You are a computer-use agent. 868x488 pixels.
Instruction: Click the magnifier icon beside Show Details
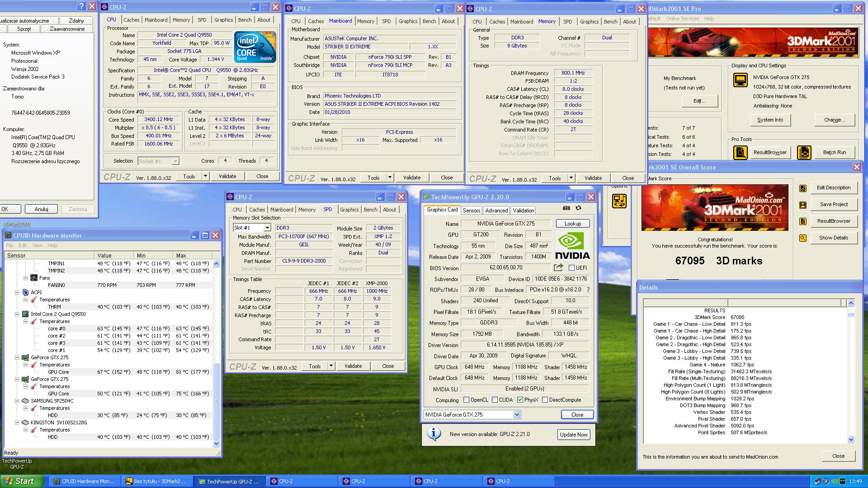pos(803,238)
